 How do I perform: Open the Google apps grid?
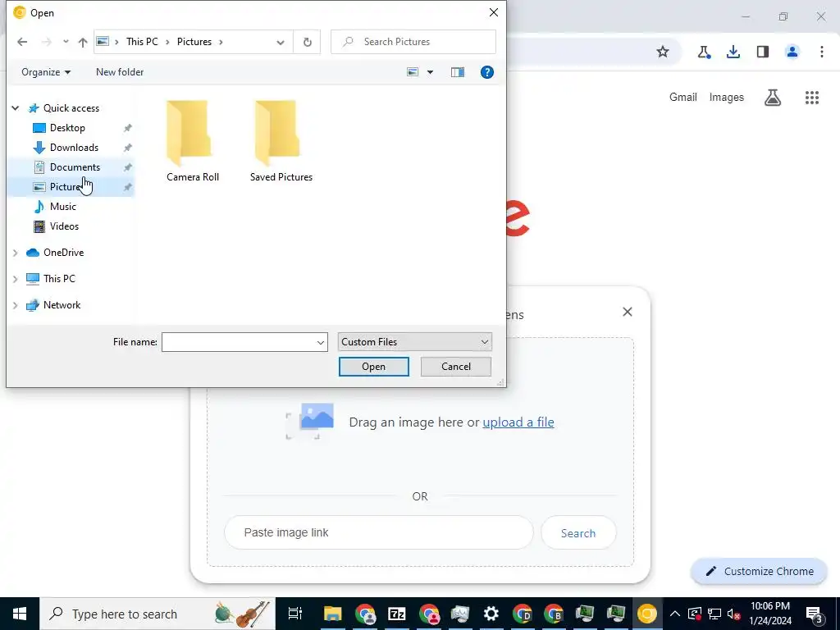click(812, 98)
